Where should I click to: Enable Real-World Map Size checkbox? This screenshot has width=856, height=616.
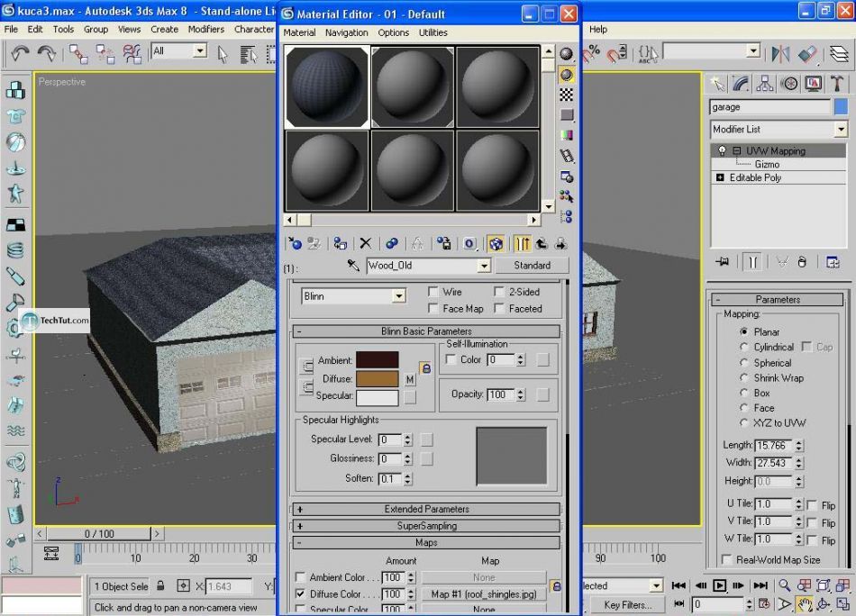click(x=726, y=560)
